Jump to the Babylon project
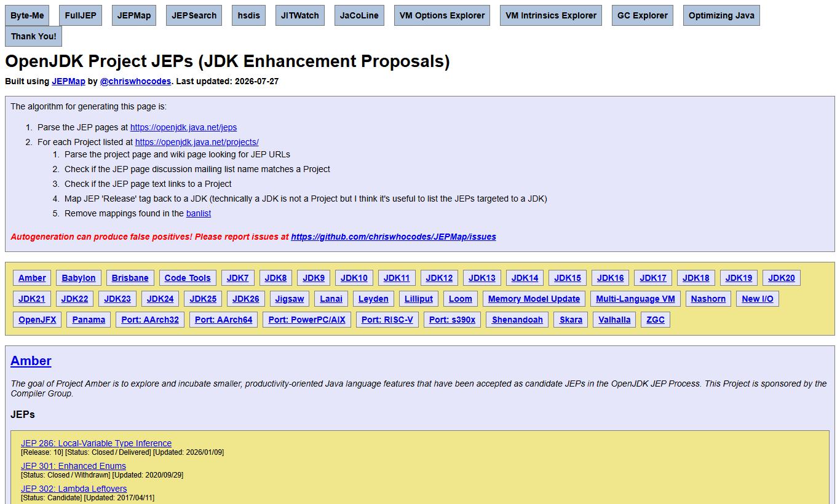The height and width of the screenshot is (504, 840). click(x=79, y=278)
